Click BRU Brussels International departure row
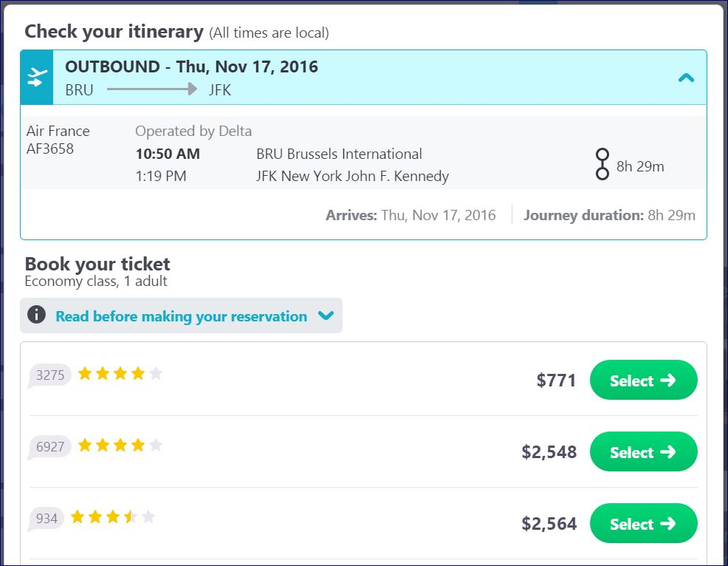 pos(339,154)
